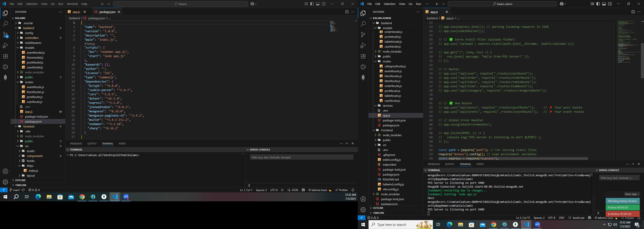Open Extensions view in Kalams window
644x229 pixels.
click(5, 56)
